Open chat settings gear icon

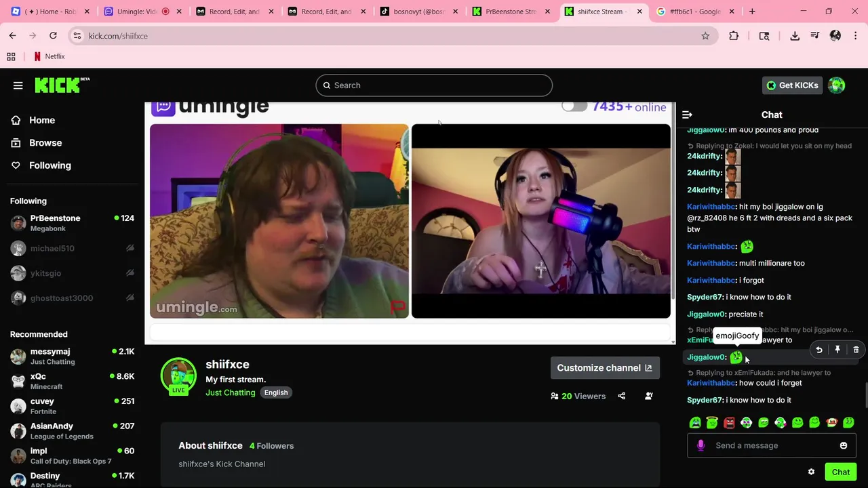click(811, 472)
